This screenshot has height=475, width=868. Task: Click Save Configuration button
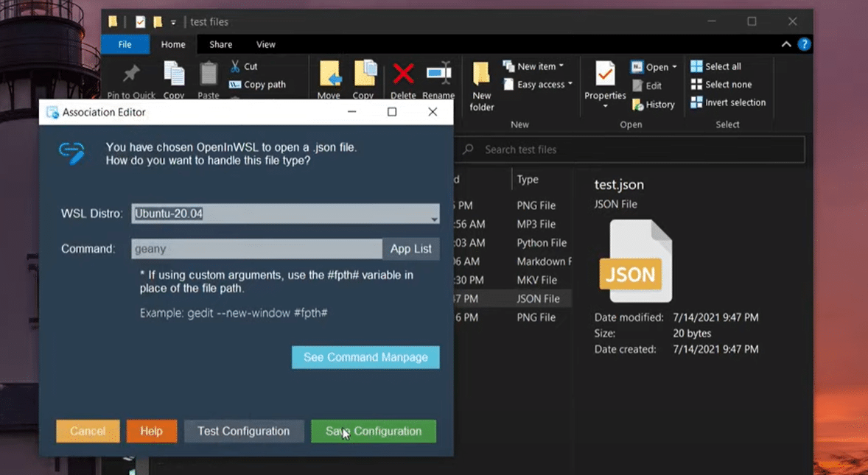374,431
